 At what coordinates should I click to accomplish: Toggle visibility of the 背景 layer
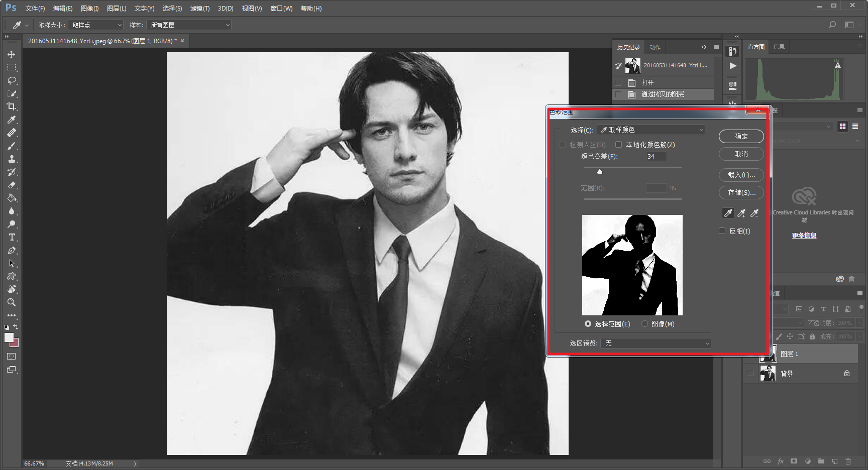pos(750,373)
